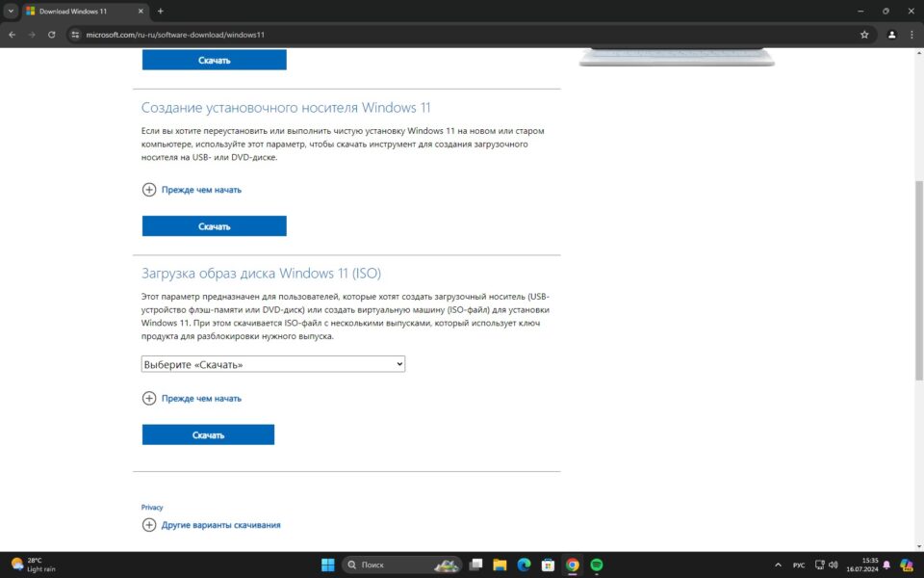Open the Выберите «Скачать» dropdown
This screenshot has height=578, width=924.
(272, 364)
